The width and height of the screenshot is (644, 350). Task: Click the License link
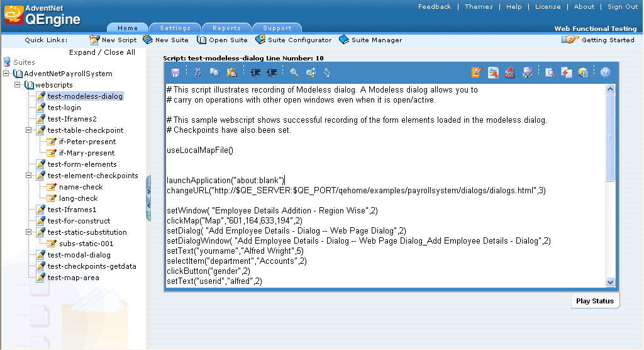pos(548,6)
